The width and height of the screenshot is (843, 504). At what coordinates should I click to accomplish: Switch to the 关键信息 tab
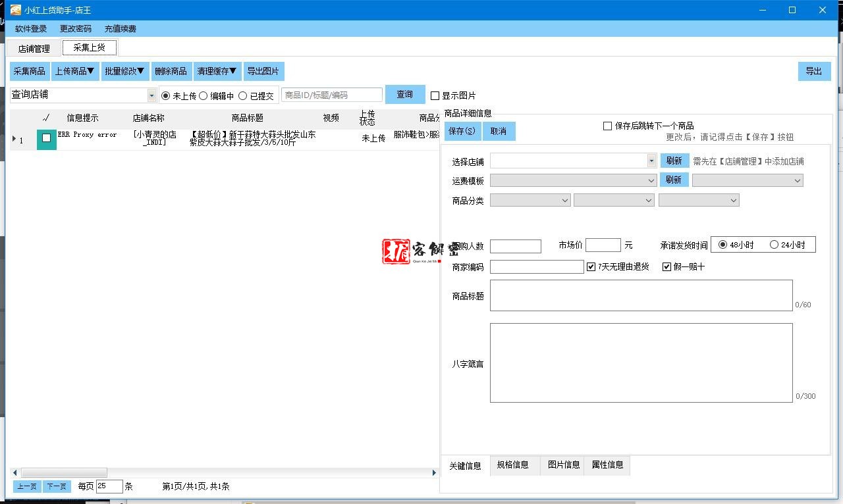tap(465, 465)
